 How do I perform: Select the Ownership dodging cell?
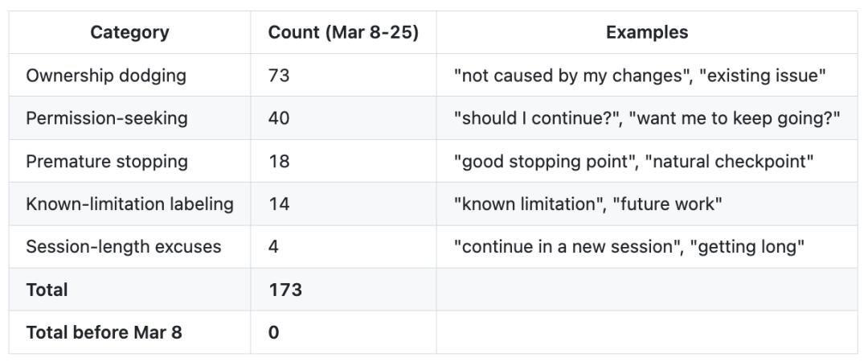coord(106,76)
